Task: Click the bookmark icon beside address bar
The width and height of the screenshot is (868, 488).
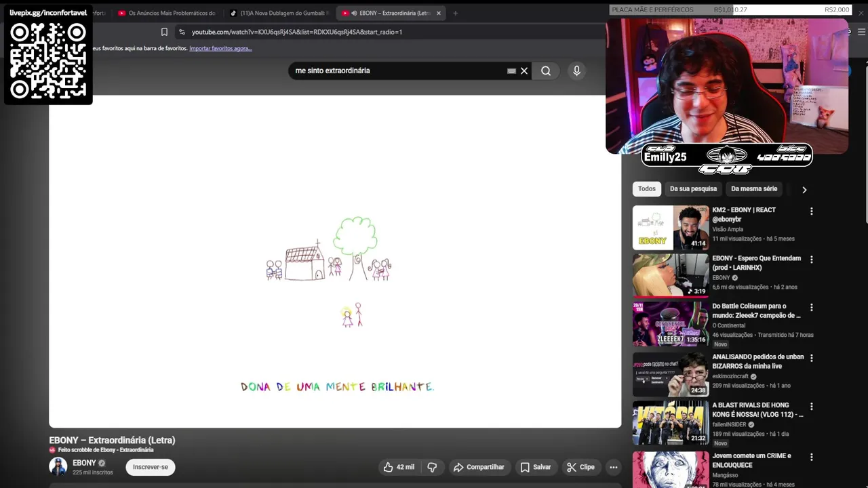Action: point(164,32)
